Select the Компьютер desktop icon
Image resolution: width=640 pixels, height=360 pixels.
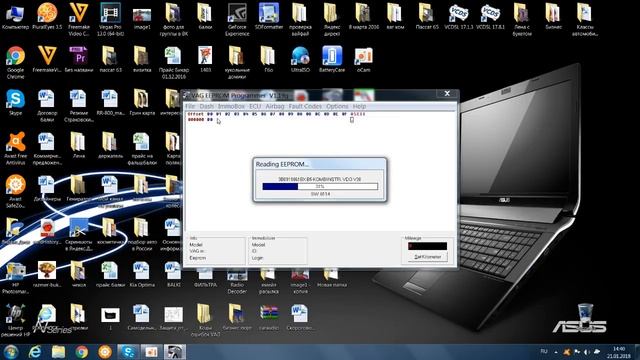16,16
